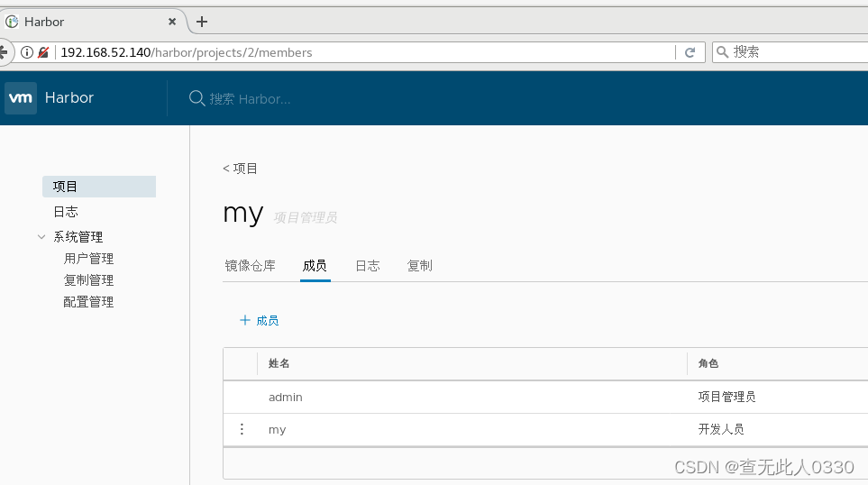Image resolution: width=868 pixels, height=485 pixels.
Task: Open 复制管理 in the sidebar
Action: 88,280
